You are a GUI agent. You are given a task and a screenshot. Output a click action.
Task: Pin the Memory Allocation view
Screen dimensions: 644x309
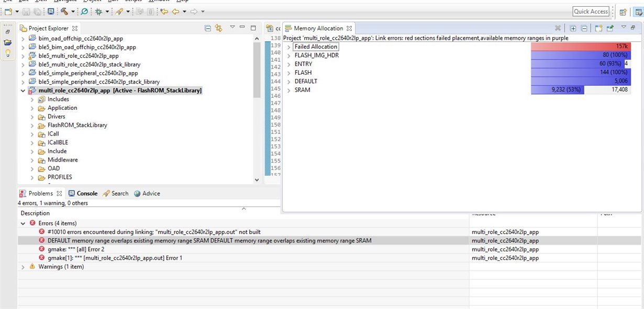(x=610, y=28)
